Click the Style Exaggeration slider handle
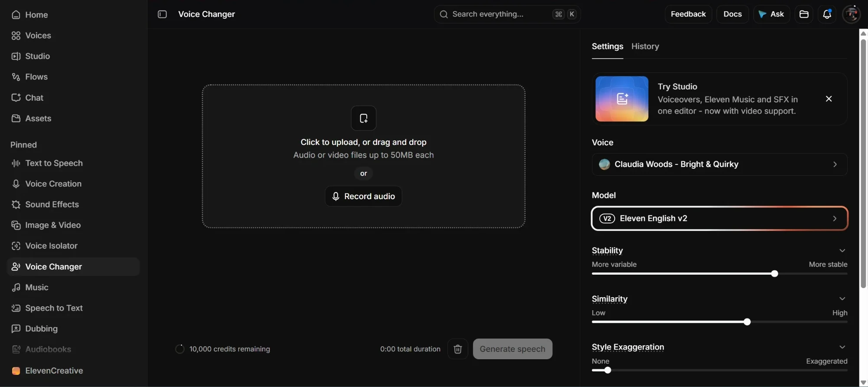The width and height of the screenshot is (868, 387). 608,370
